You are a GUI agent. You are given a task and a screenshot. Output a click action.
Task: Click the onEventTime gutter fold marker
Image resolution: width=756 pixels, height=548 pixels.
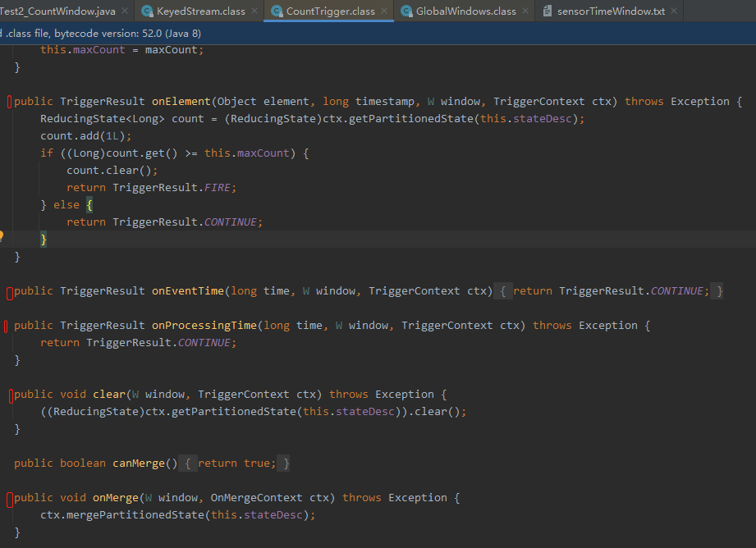pos(9,293)
